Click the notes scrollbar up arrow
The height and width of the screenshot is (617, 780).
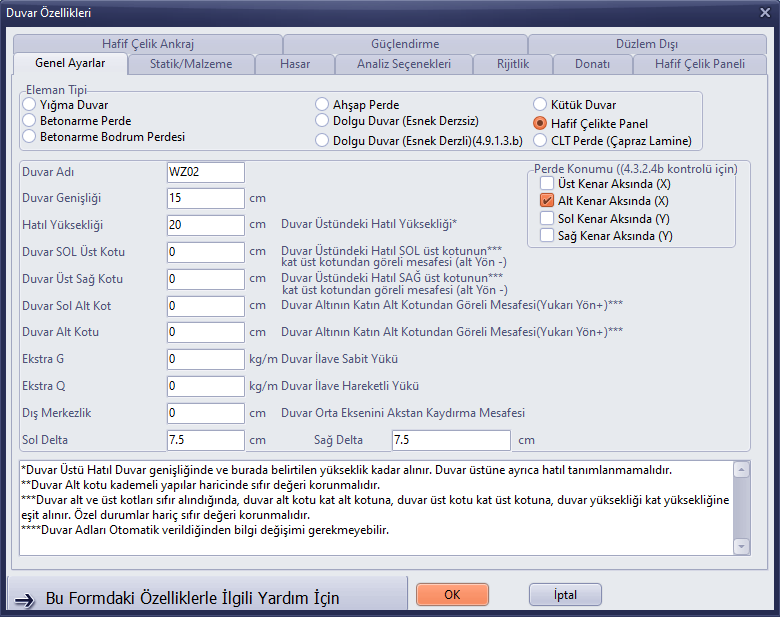pos(741,470)
